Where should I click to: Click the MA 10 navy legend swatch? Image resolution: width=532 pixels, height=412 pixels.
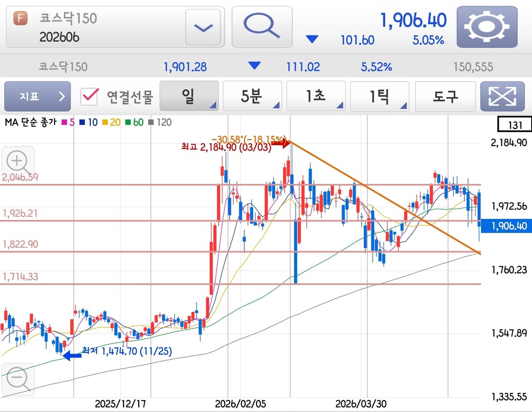(83, 122)
